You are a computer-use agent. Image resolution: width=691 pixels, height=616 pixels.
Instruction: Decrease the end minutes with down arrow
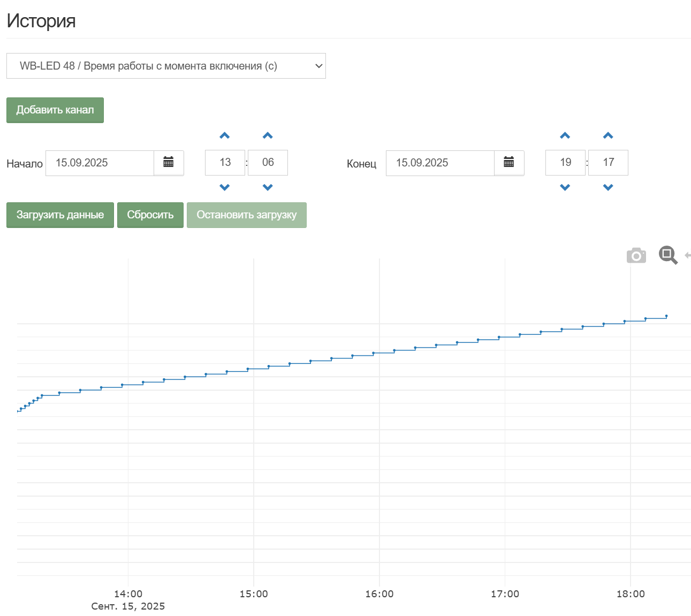coord(608,187)
